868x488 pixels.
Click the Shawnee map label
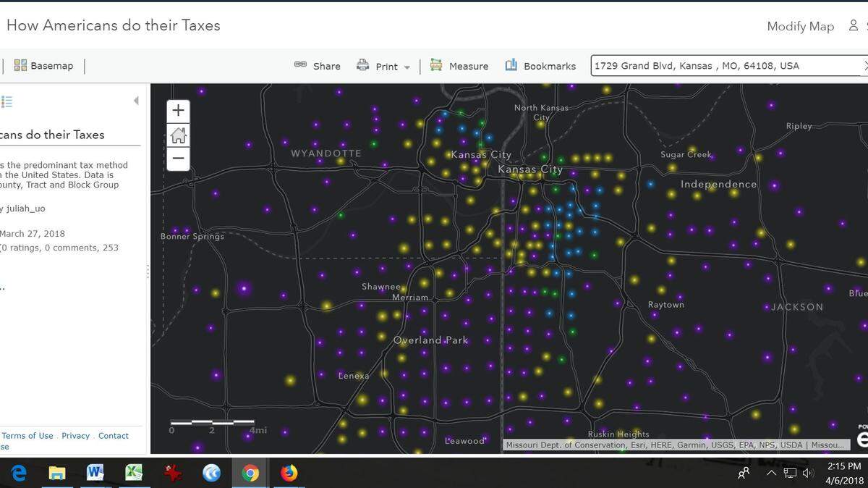[x=381, y=287]
